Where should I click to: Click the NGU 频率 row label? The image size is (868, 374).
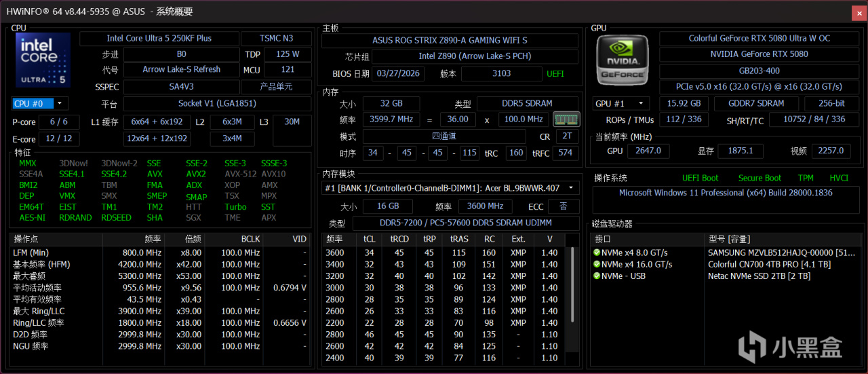(x=31, y=346)
